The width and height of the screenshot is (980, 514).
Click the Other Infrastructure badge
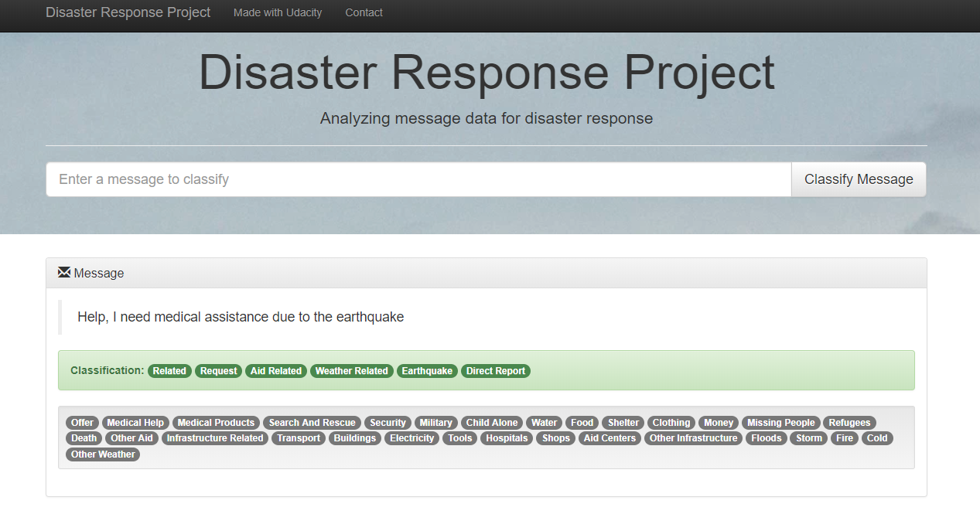(x=694, y=438)
